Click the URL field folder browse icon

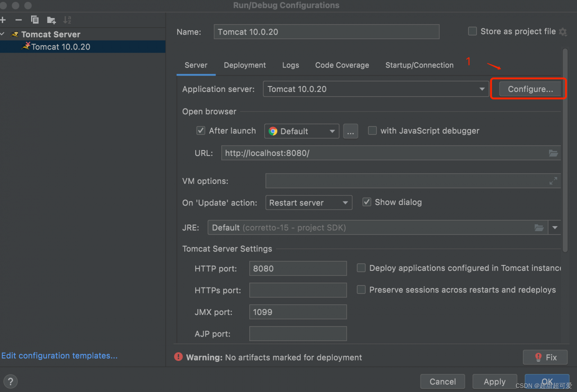[x=554, y=153]
